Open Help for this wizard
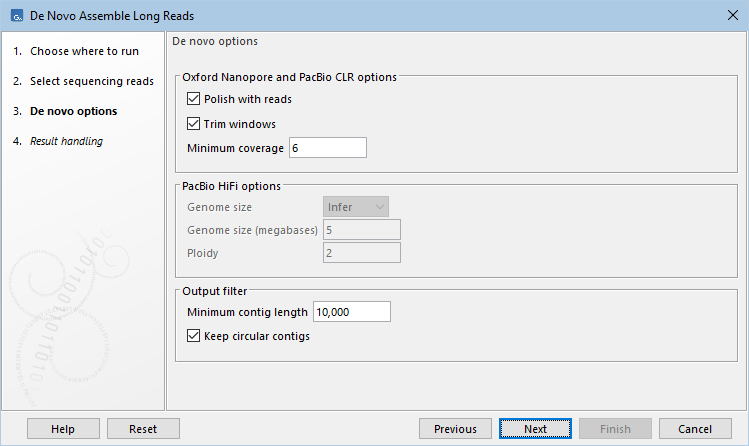The image size is (749, 446). click(63, 429)
